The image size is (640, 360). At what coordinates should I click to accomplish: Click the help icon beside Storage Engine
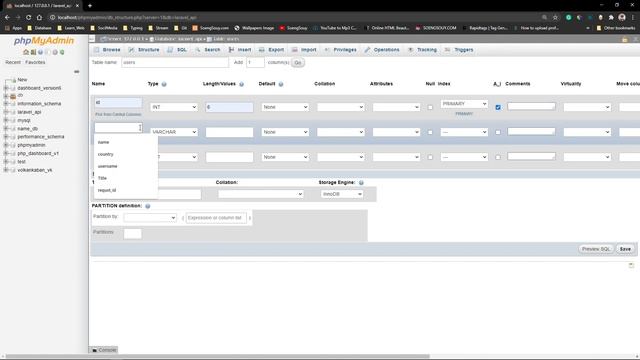point(361,182)
